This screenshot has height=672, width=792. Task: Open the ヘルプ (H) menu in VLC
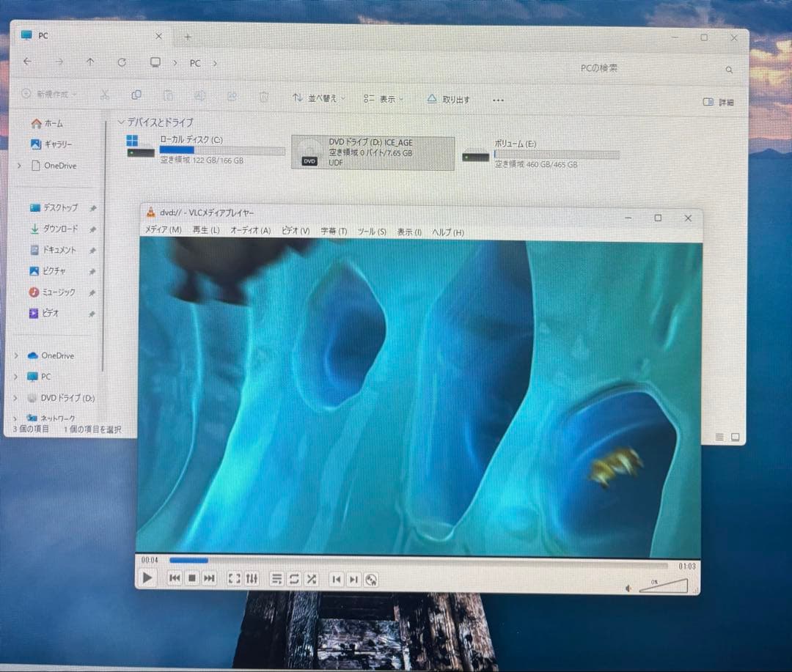click(447, 232)
